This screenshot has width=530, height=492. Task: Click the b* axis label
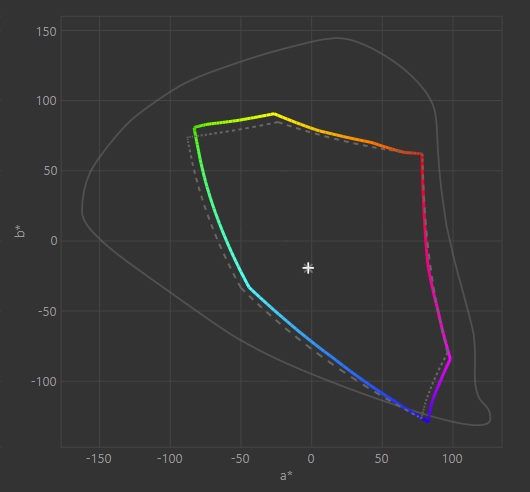coord(20,232)
